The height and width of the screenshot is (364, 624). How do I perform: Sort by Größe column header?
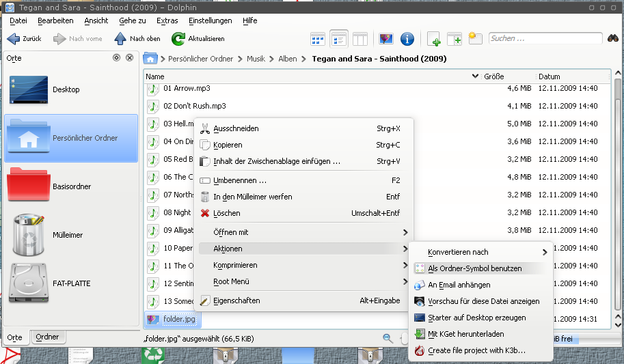(x=508, y=76)
